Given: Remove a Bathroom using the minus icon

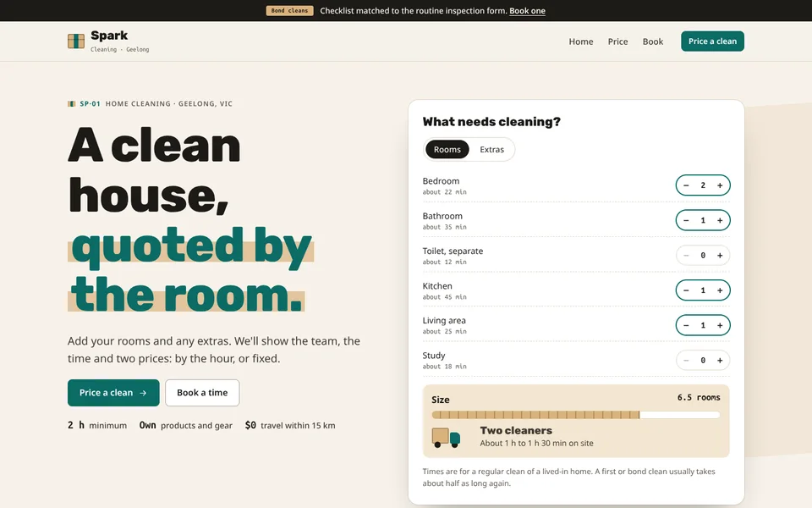Looking at the screenshot, I should [x=686, y=220].
